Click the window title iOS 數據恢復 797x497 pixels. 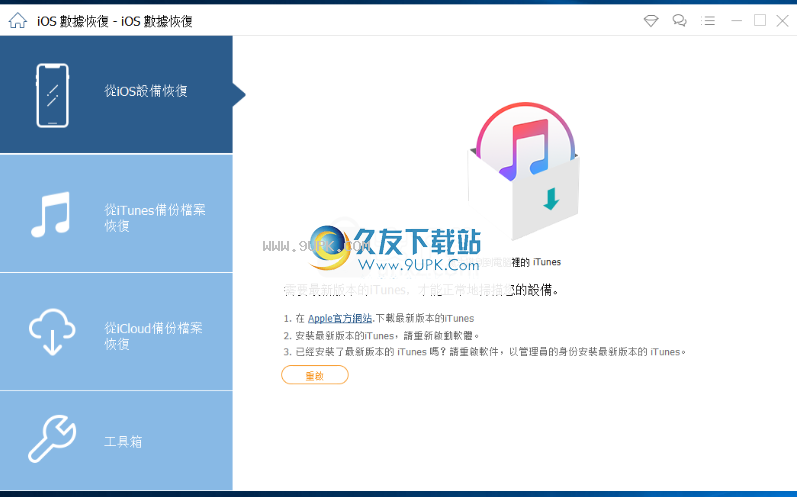(115, 21)
